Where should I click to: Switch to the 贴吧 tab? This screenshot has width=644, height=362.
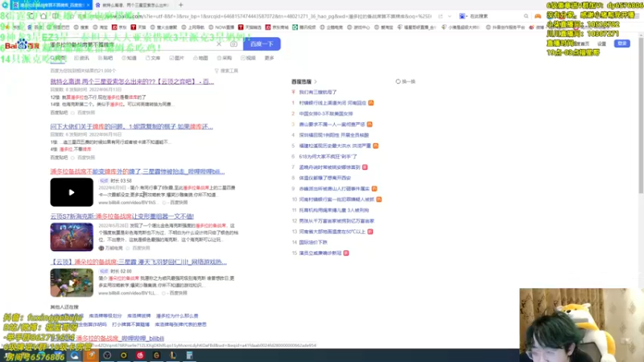tap(105, 58)
